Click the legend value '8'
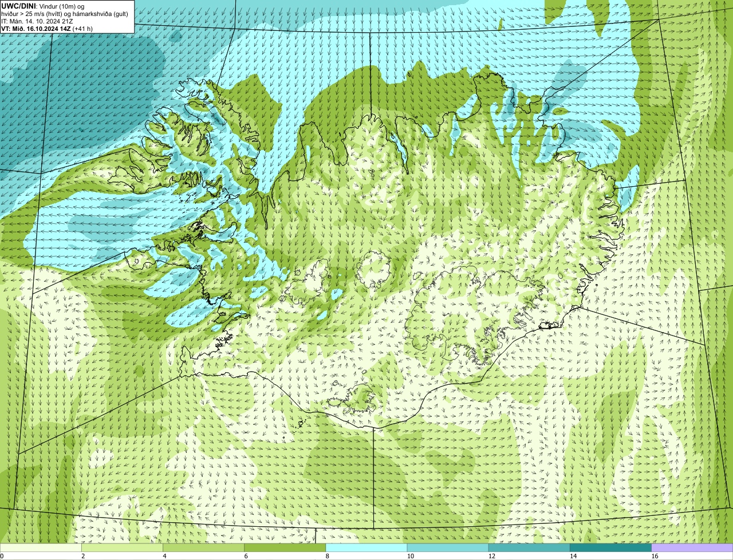The width and height of the screenshot is (733, 560). [327, 556]
